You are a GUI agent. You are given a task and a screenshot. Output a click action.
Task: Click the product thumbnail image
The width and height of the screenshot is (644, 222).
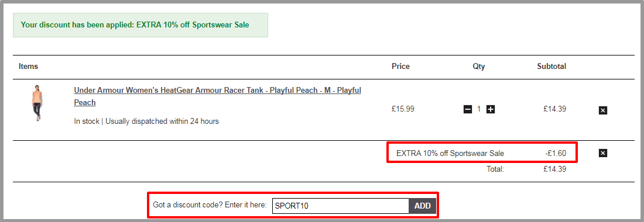click(38, 103)
